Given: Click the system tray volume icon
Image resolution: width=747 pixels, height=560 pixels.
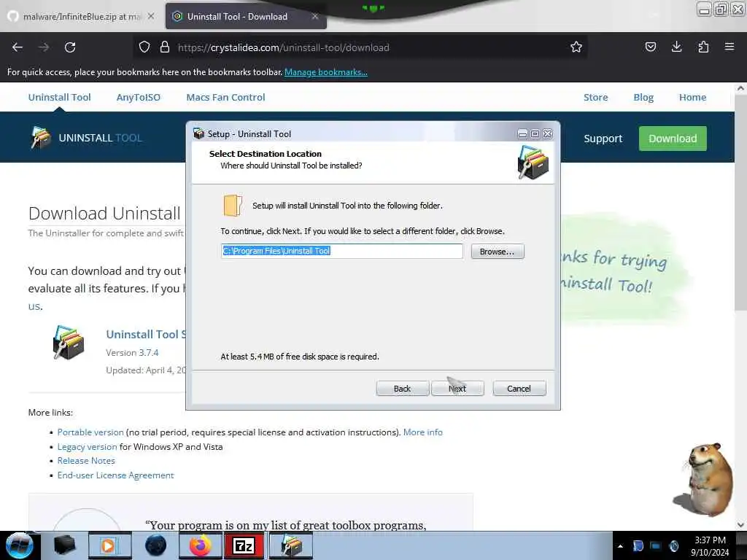Looking at the screenshot, I should tap(673, 546).
